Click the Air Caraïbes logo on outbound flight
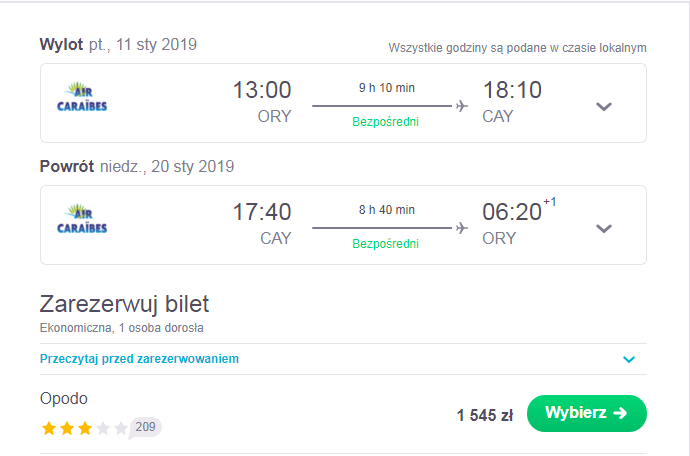 pos(82,96)
